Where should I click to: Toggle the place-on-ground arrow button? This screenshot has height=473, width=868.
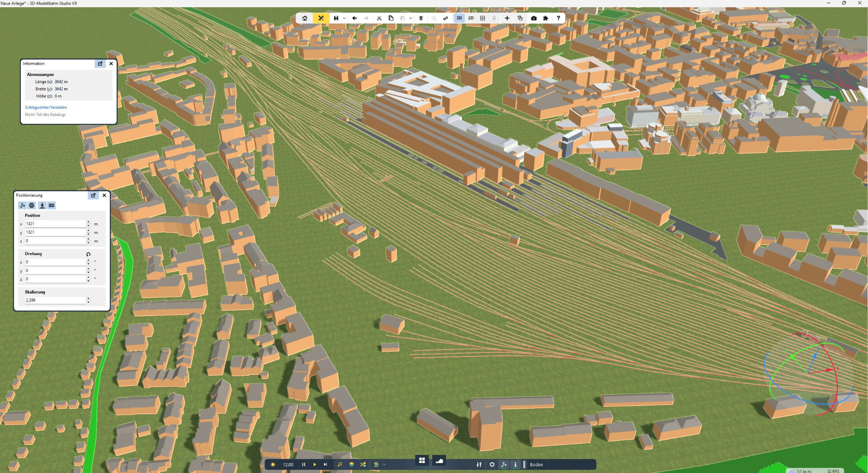click(x=42, y=205)
